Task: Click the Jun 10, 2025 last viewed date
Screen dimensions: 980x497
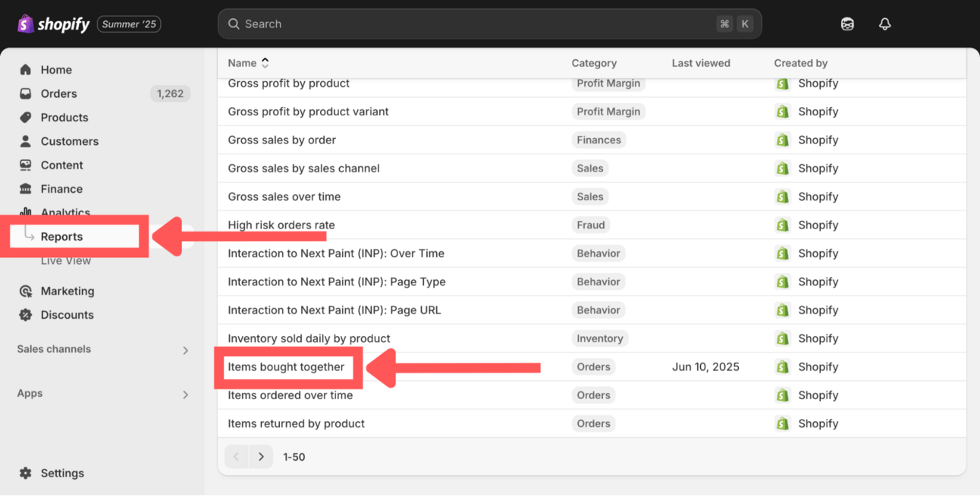Action: click(705, 367)
